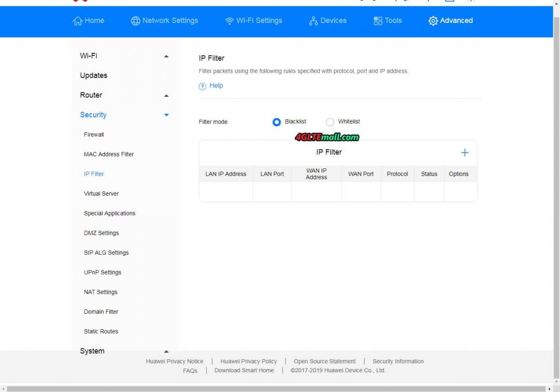Add a new IP Filter rule with plus icon

pos(465,152)
